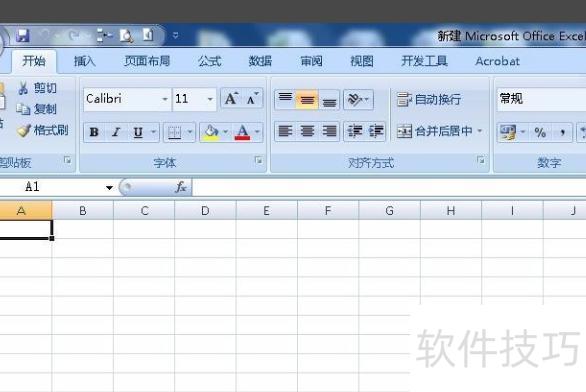Open the Name Box dropdown arrow
Viewport: 586px width, 392px height.
109,188
